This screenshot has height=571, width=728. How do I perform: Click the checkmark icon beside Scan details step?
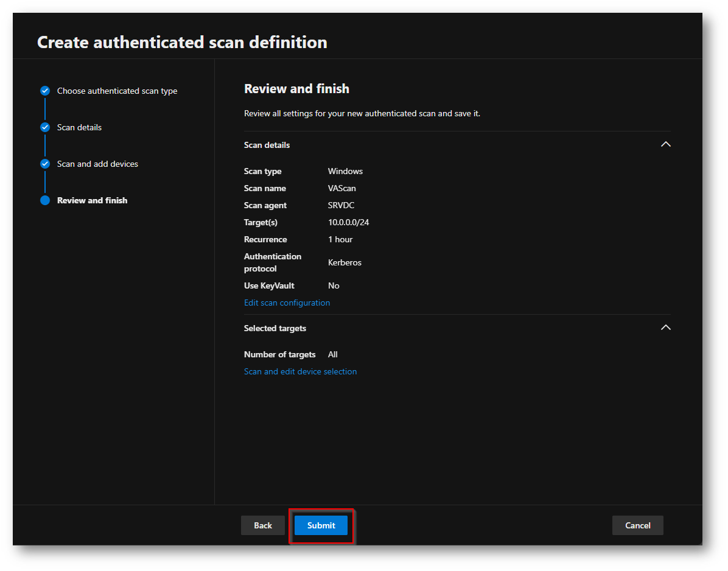[x=45, y=127]
